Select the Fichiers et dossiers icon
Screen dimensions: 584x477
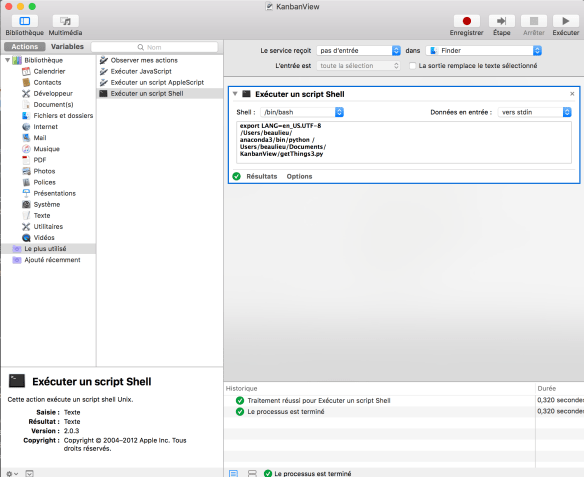tap(26, 115)
